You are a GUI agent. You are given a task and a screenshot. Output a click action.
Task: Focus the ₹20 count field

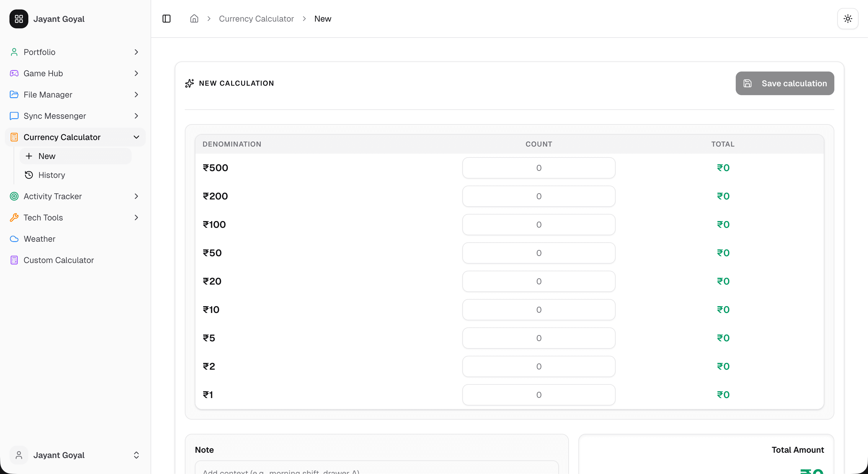[x=539, y=281]
